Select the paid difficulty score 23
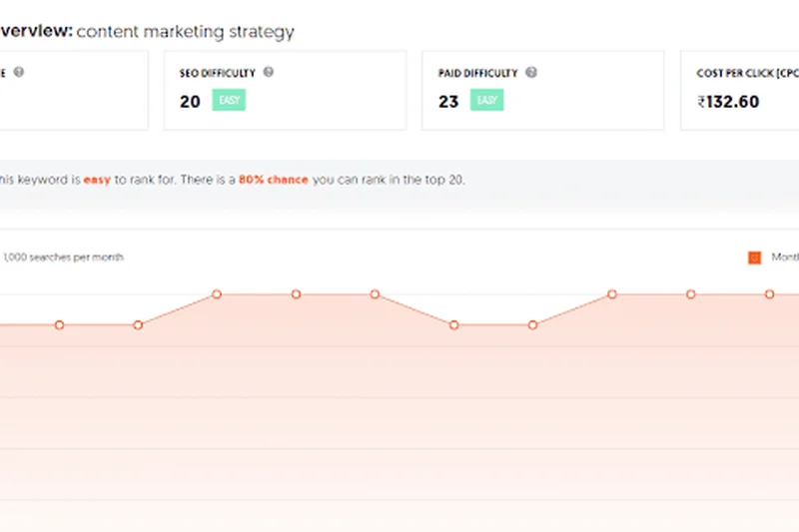The image size is (799, 532). [448, 101]
